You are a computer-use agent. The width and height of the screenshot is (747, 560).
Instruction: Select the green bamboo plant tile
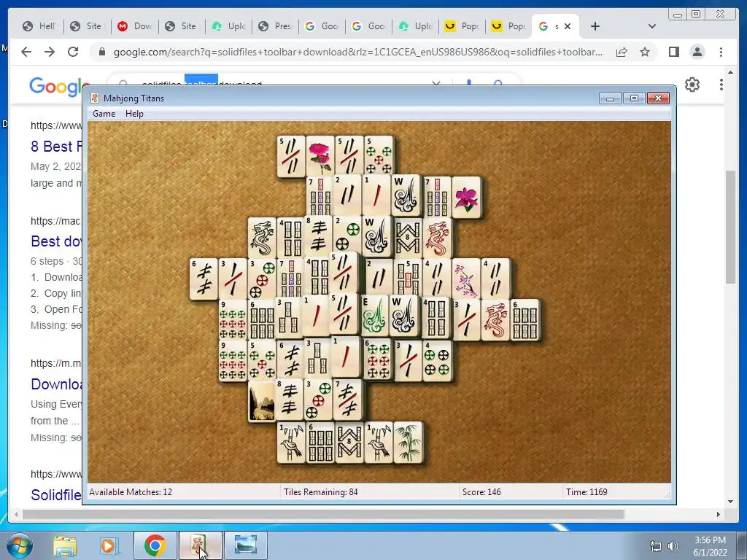tap(408, 442)
